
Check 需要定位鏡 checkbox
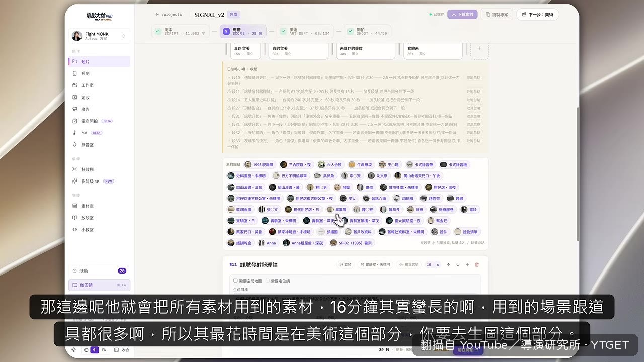pos(267,281)
